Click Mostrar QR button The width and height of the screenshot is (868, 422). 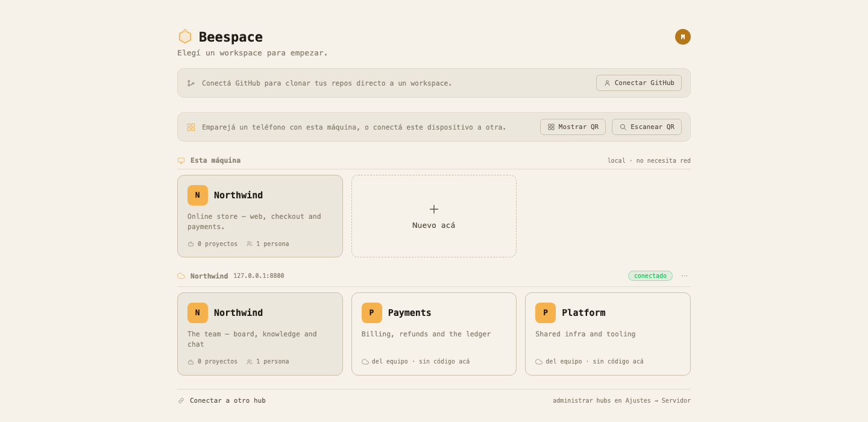573,127
